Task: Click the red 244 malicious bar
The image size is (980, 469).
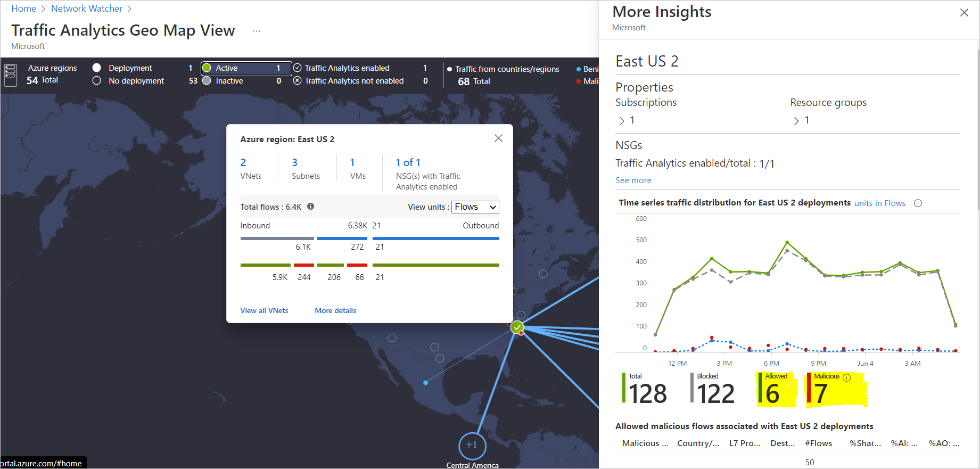Action: click(304, 265)
